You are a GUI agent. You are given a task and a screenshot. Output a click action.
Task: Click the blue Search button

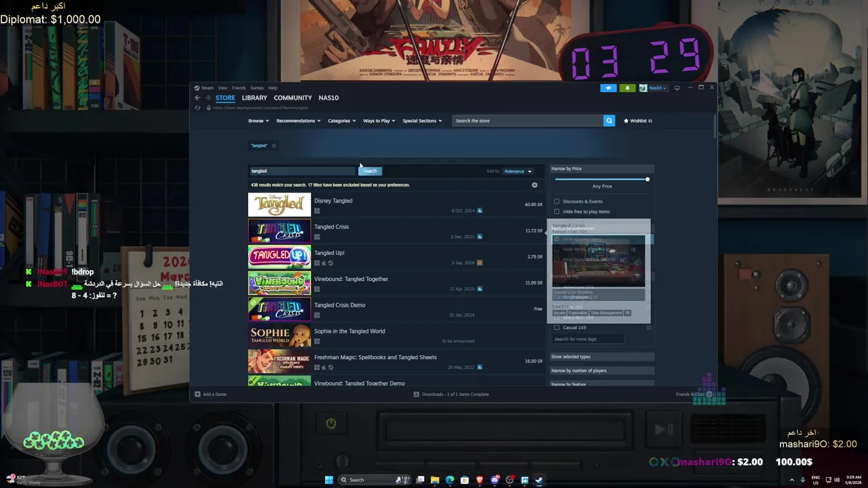coord(370,171)
